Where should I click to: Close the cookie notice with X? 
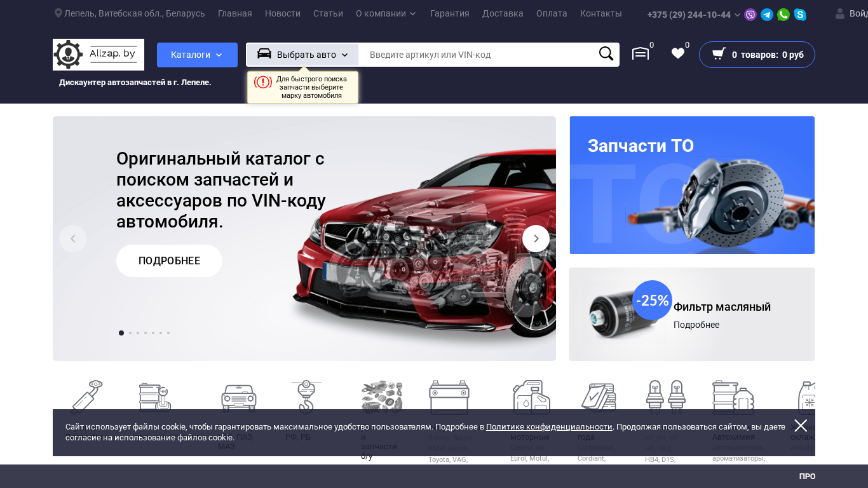point(801,426)
